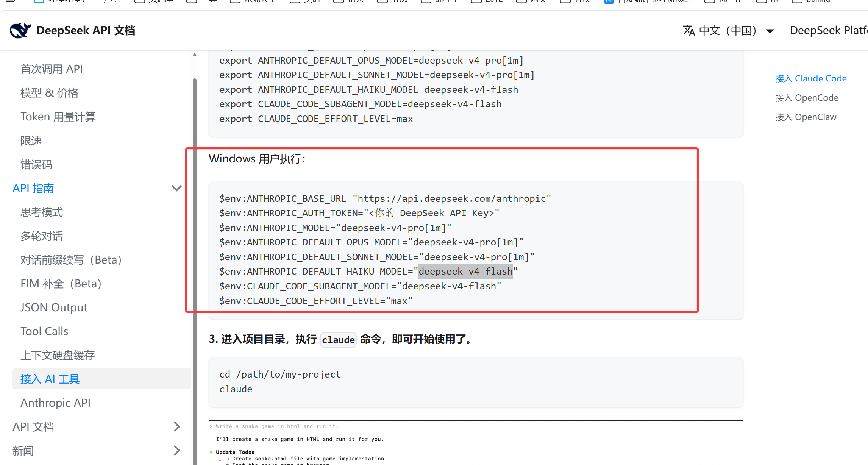Expand the API 文档 section chevron
The width and height of the screenshot is (868, 465).
point(177,427)
